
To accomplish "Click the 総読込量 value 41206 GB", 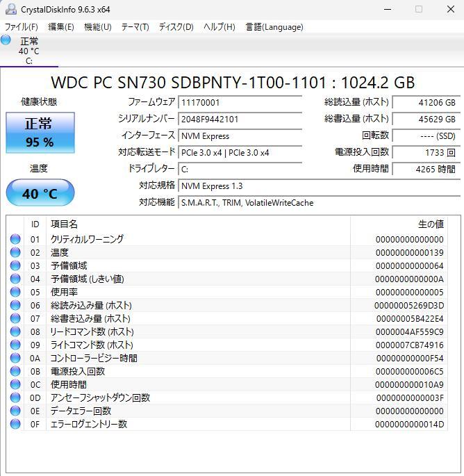I will (x=426, y=102).
